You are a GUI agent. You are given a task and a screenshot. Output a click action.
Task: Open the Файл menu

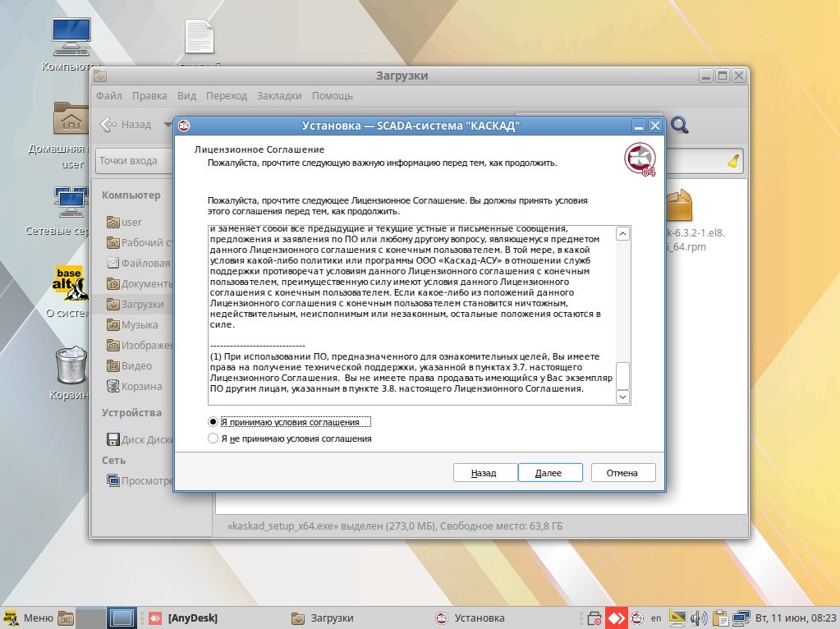point(108,96)
